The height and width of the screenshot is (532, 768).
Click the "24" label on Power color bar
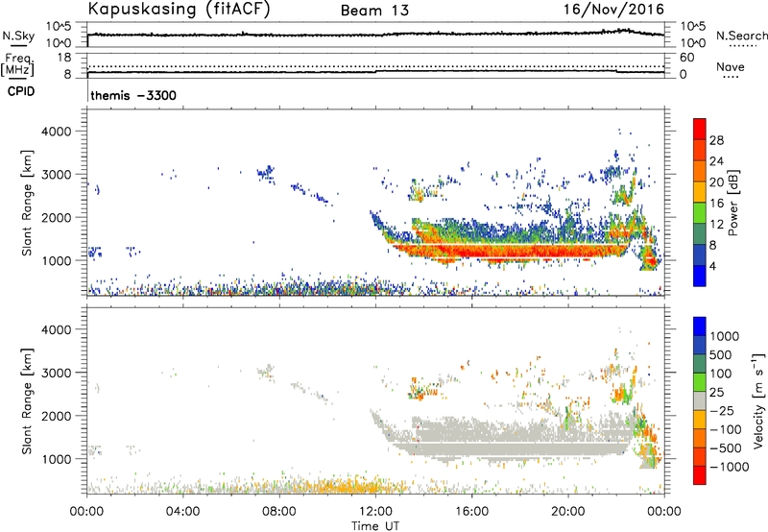coord(716,161)
